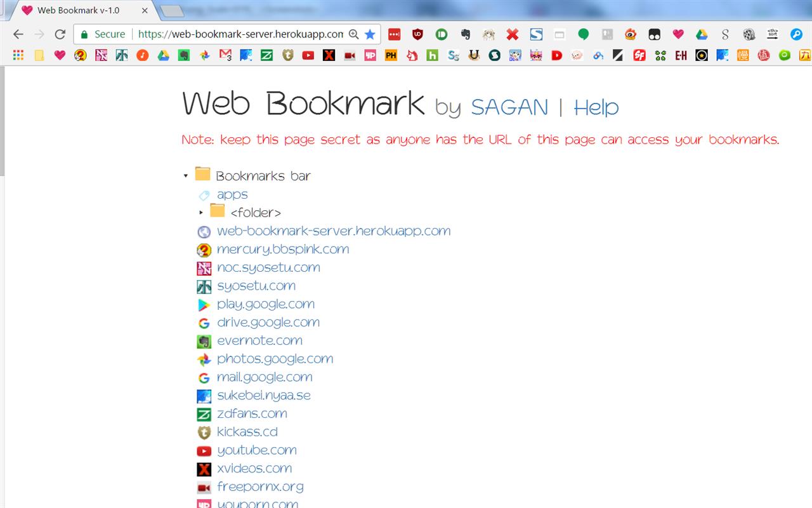Open a new tab
This screenshot has height=508, width=812.
[171, 11]
